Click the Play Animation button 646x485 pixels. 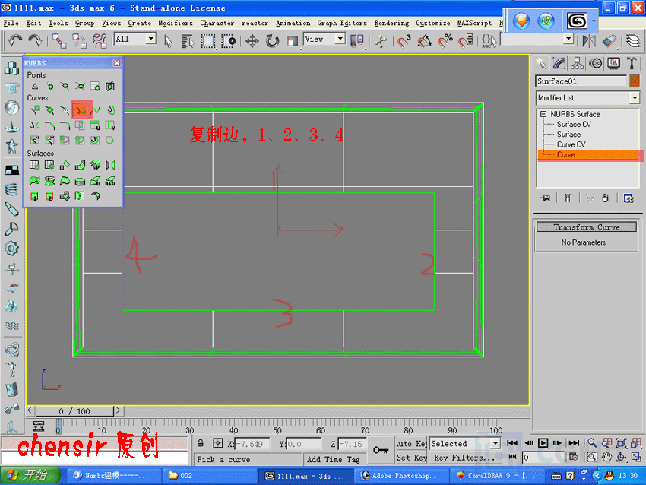[x=543, y=443]
